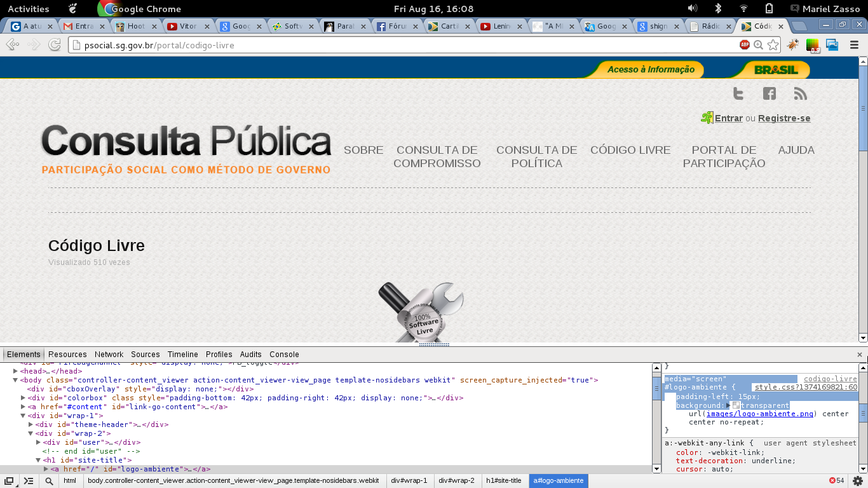Click the Adblock Plus icon in address bar
The width and height of the screenshot is (868, 488).
(745, 45)
